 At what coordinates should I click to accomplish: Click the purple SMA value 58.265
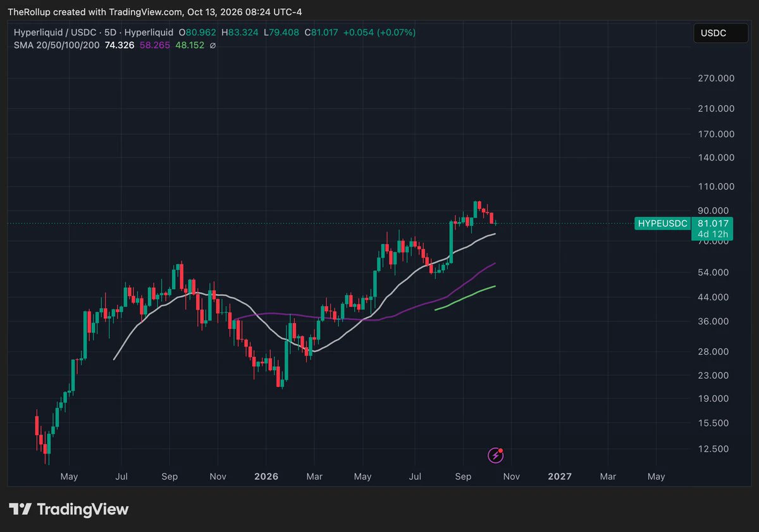154,45
